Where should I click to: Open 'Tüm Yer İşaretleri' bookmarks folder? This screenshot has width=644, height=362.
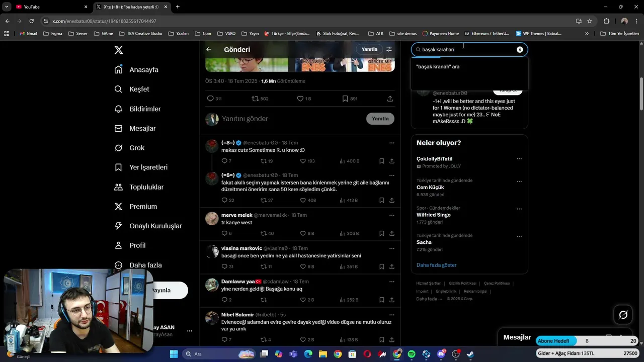pos(619,34)
